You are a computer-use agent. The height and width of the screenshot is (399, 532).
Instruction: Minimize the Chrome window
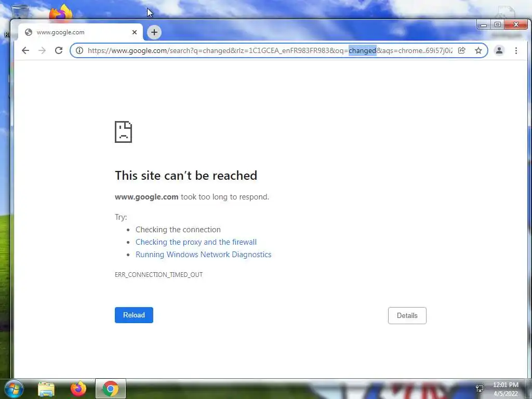tap(484, 25)
